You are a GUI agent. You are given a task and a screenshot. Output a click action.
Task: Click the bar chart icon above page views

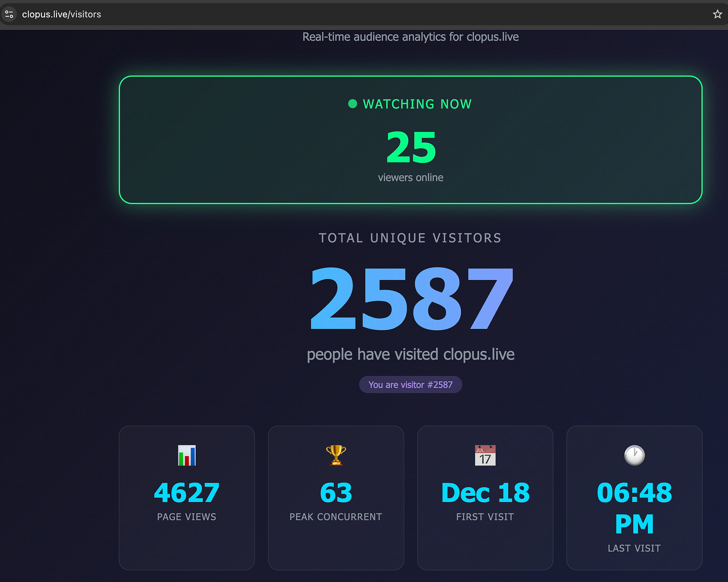186,455
